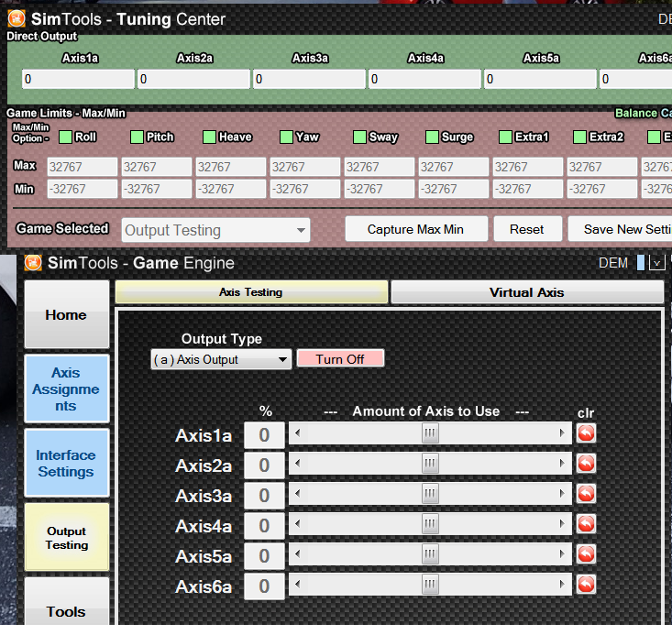Switch to the Axis Testing tab
This screenshot has width=672, height=635.
tap(251, 292)
